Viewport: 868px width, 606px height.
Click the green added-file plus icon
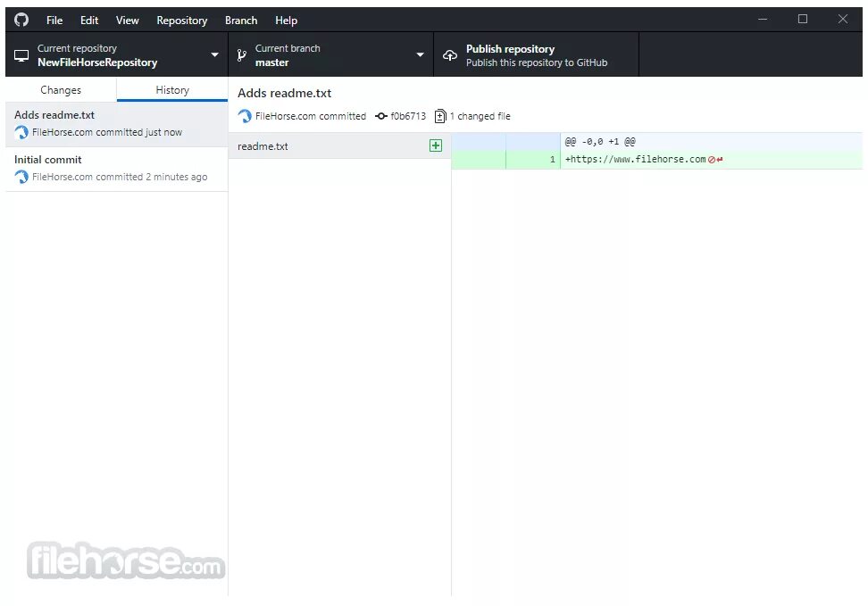click(436, 145)
